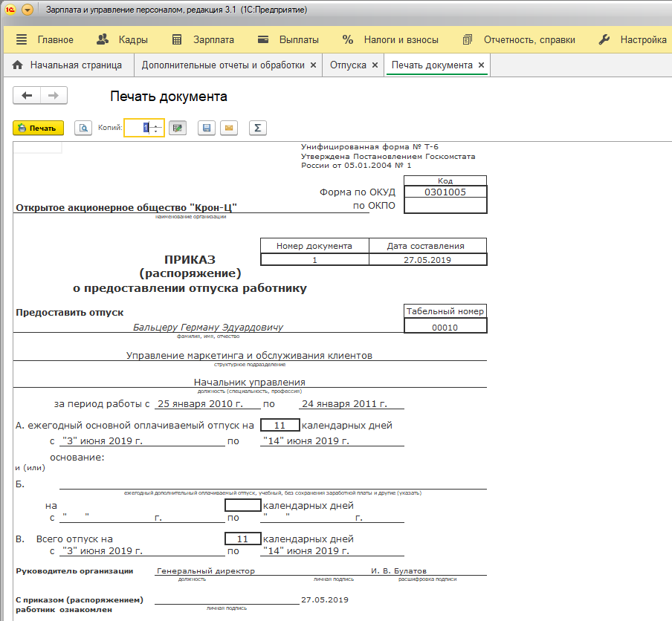Switch to the Начальная страница tab
Screen dimensions: 672x621
click(x=67, y=65)
